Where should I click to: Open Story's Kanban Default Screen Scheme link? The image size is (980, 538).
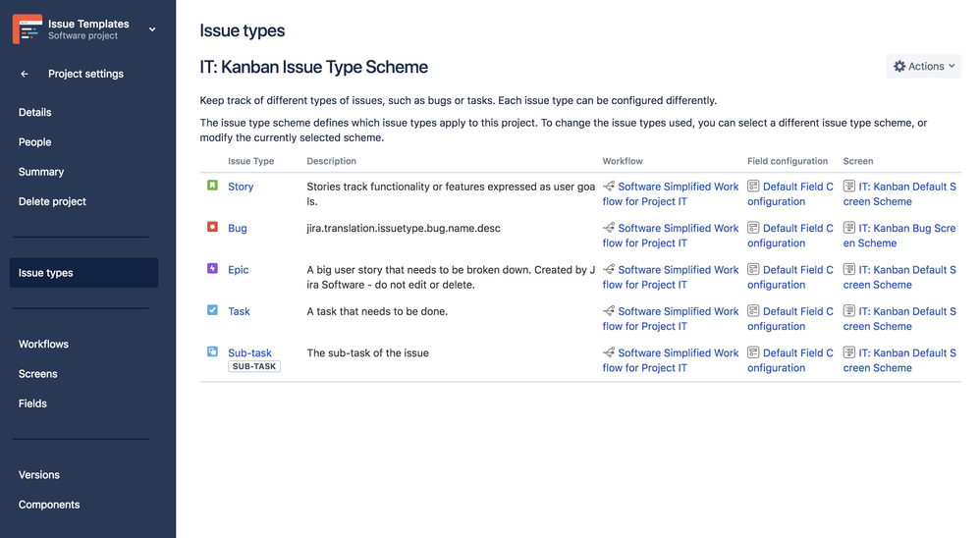pos(900,194)
